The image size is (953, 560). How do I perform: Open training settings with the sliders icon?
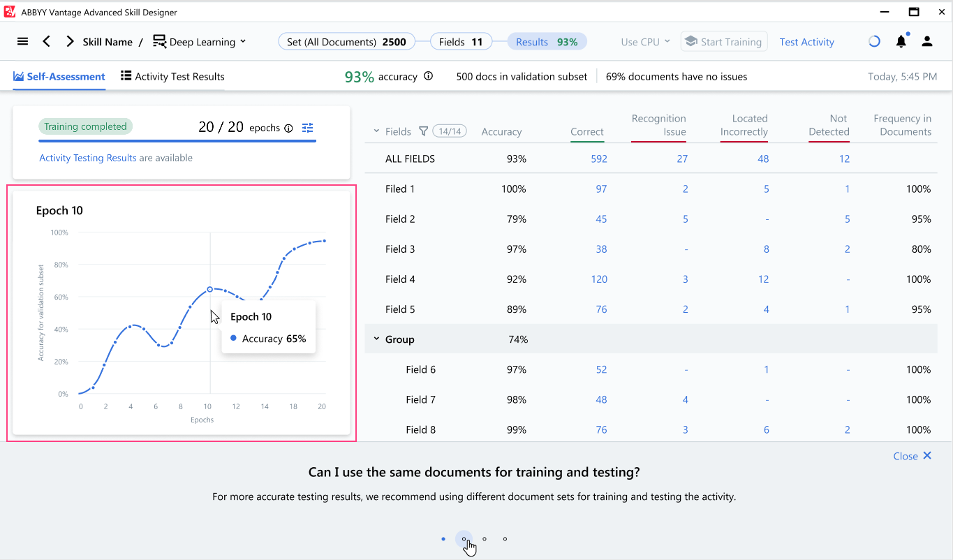click(307, 128)
